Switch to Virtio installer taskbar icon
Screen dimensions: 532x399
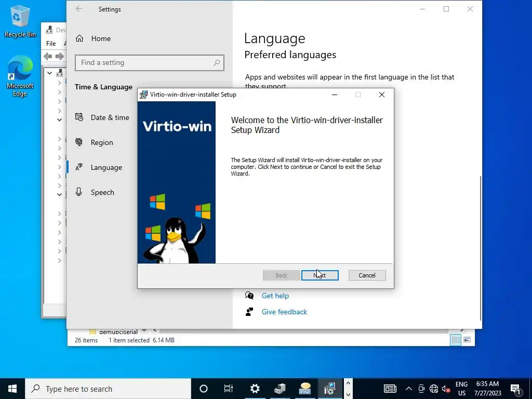329,389
